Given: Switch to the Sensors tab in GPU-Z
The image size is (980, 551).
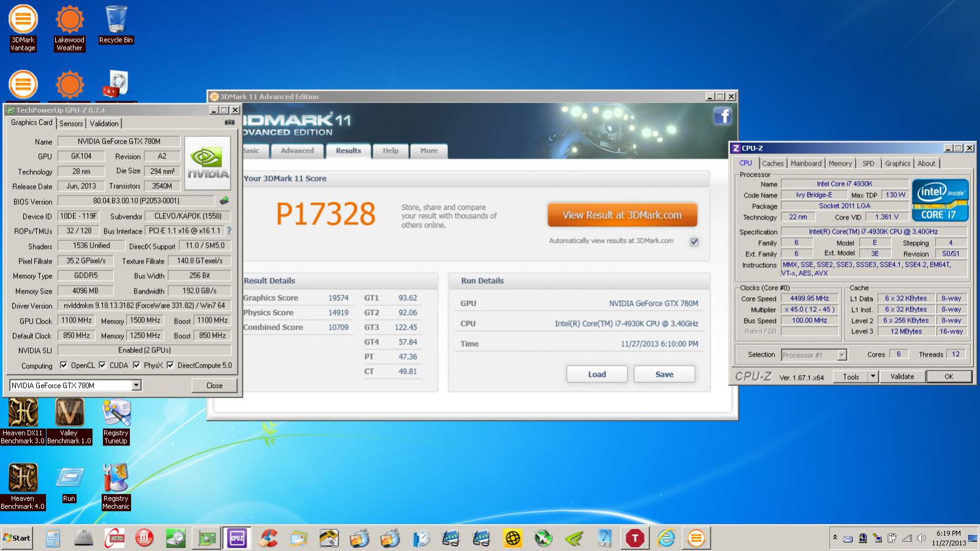Looking at the screenshot, I should [x=71, y=123].
